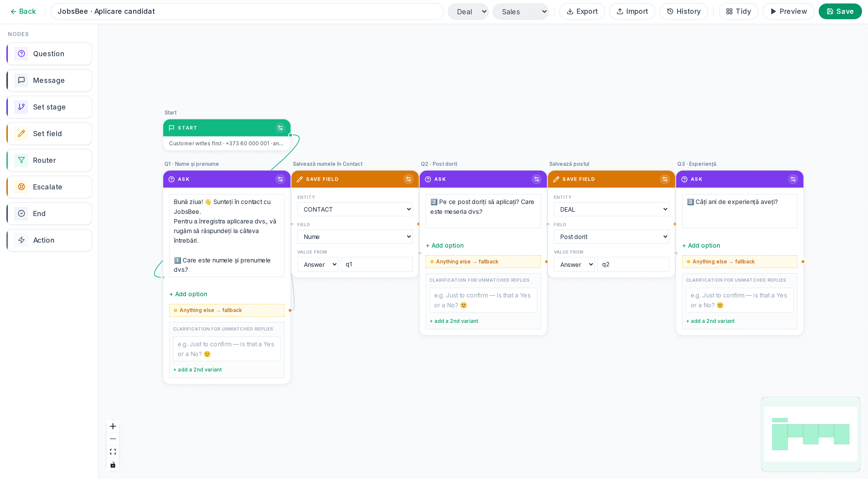Open the Answer dropdown beside q2
Screen dimensions: 868x479
574,264
